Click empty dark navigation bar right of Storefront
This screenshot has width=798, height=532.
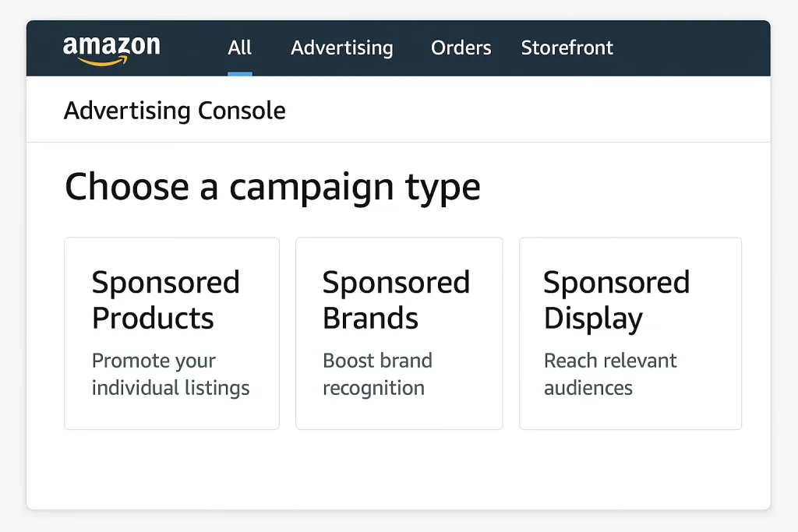[x=694, y=48]
